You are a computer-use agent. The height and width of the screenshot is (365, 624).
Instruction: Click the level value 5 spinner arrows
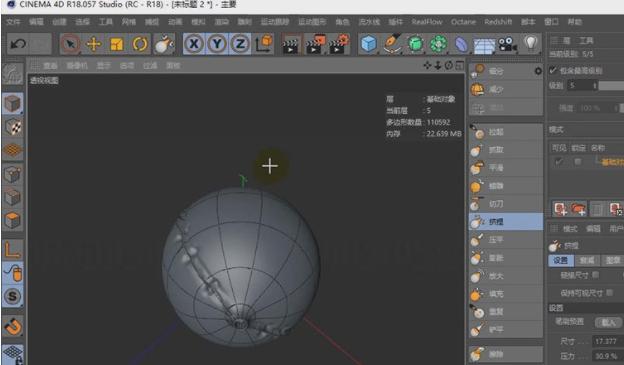pos(595,85)
